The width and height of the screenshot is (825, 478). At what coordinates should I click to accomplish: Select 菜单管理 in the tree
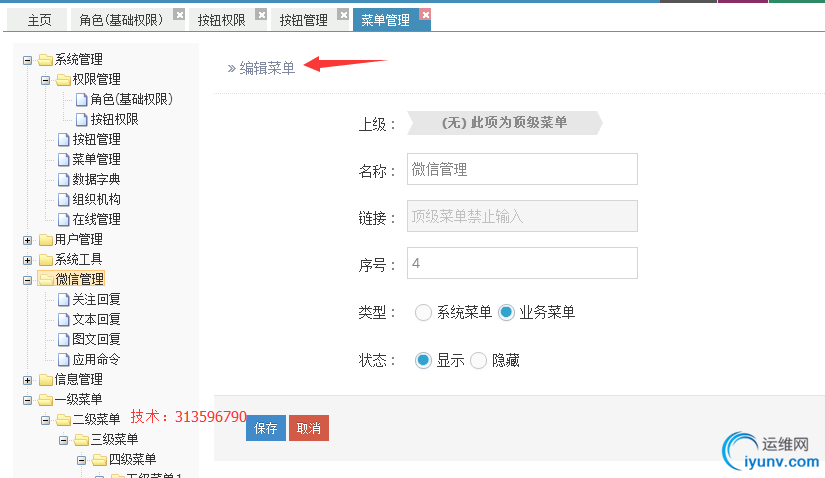[x=96, y=160]
